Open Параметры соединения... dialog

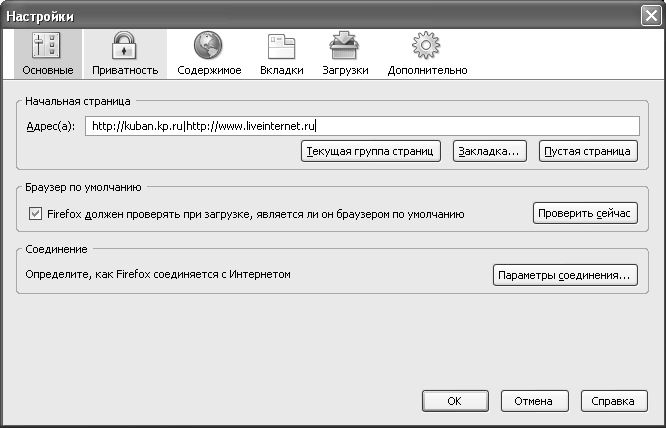(x=565, y=275)
